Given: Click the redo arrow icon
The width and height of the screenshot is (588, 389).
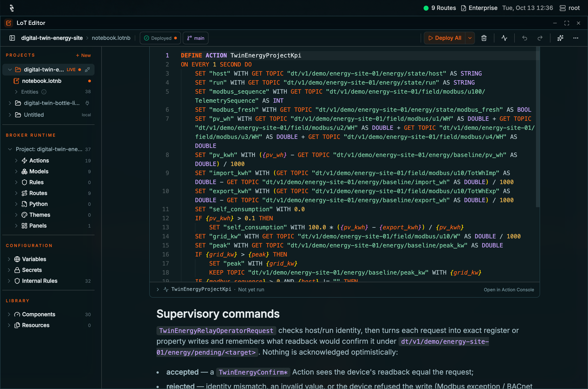Looking at the screenshot, I should point(540,38).
